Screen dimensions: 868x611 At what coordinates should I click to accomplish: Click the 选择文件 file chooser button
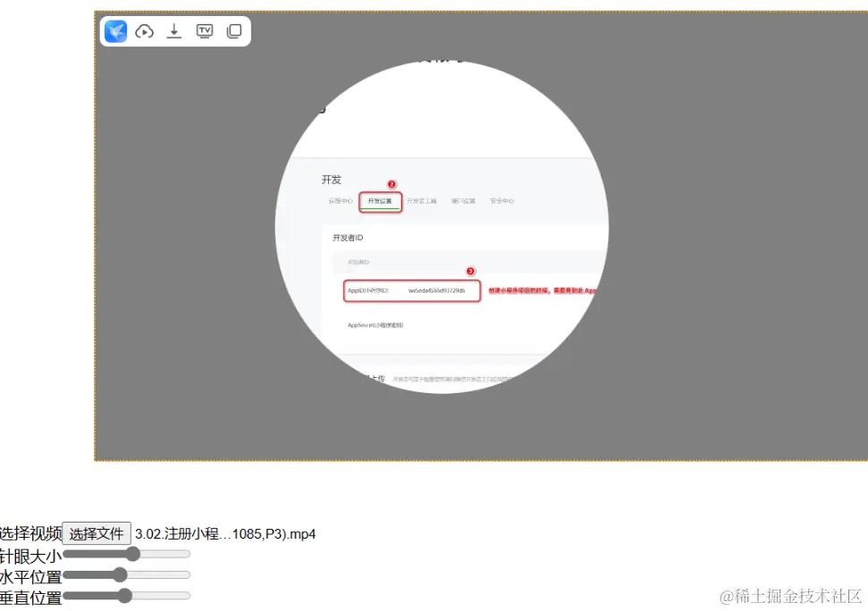point(97,533)
